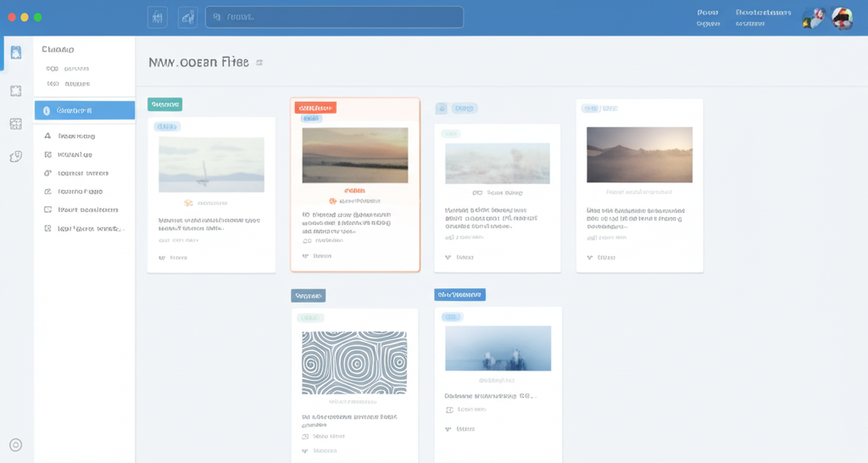Click the footer icon at the sailboat card's bottom
The height and width of the screenshot is (463, 868).
tap(162, 258)
